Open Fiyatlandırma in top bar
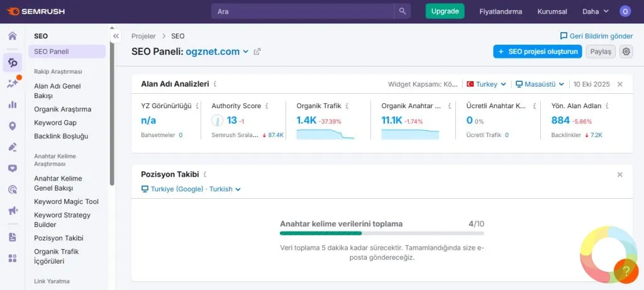 (501, 11)
